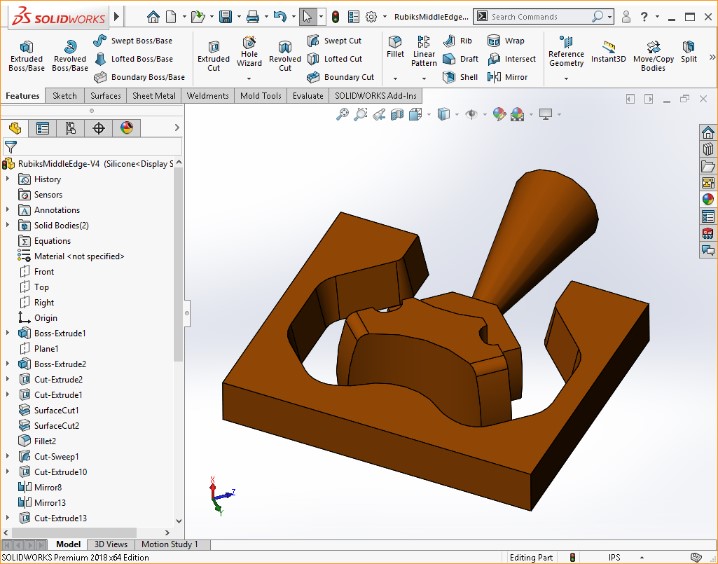
Task: Expand the Solid Bodies(2) node
Action: (x=7, y=225)
